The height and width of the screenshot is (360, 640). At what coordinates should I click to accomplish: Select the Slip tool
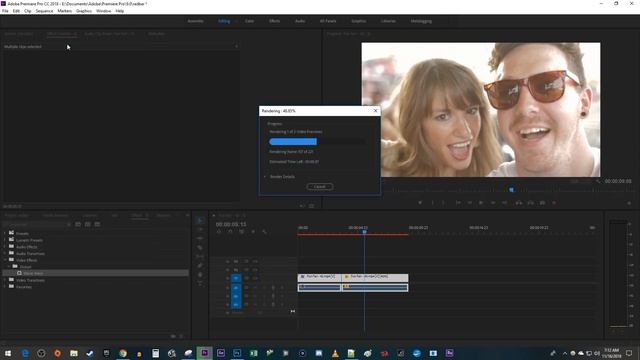pyautogui.click(x=200, y=256)
